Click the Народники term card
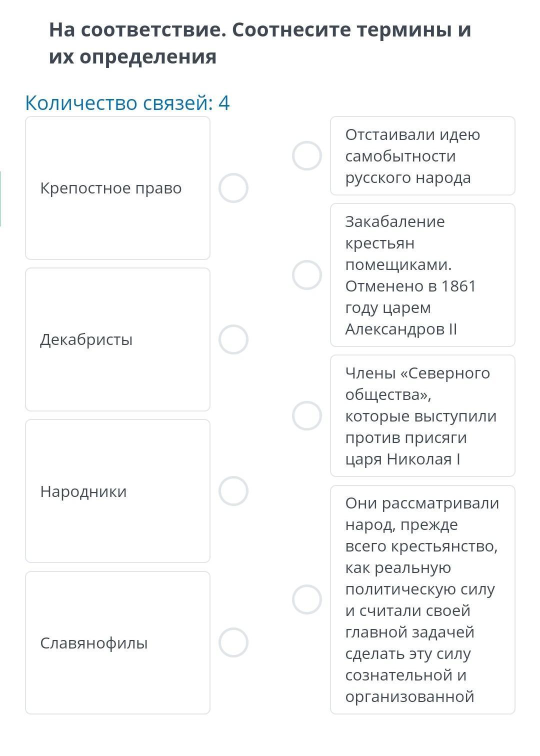The width and height of the screenshot is (540, 756). click(117, 491)
